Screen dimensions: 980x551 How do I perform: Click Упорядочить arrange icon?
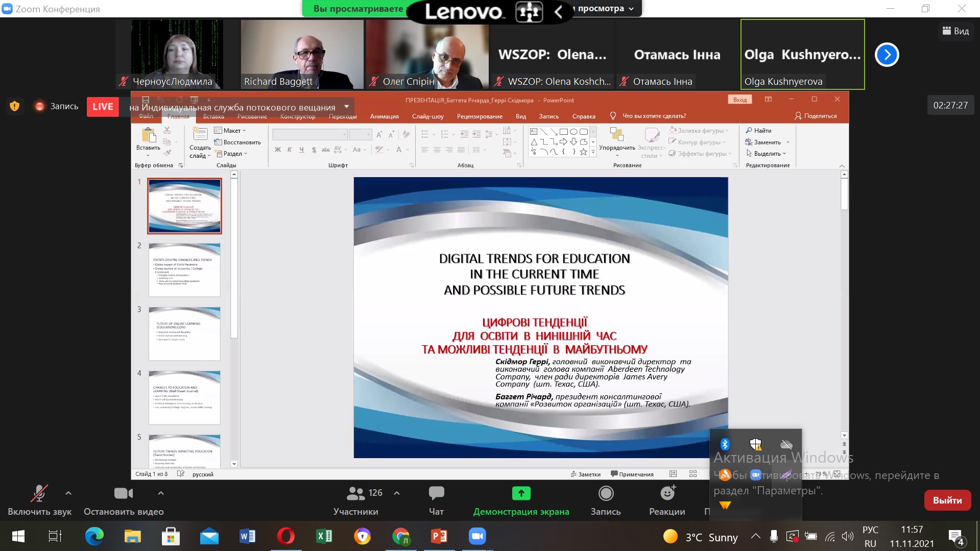(x=616, y=135)
